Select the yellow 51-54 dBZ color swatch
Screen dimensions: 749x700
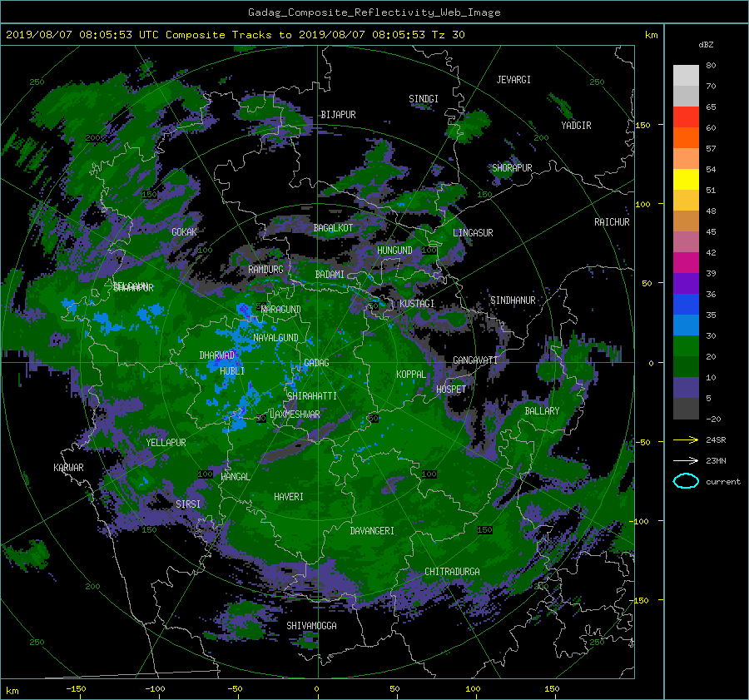[x=686, y=180]
